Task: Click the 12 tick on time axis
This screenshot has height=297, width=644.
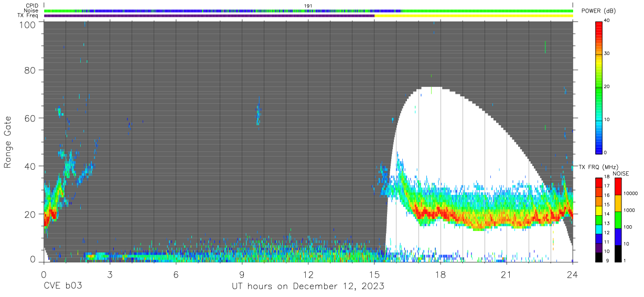Action: click(x=308, y=274)
